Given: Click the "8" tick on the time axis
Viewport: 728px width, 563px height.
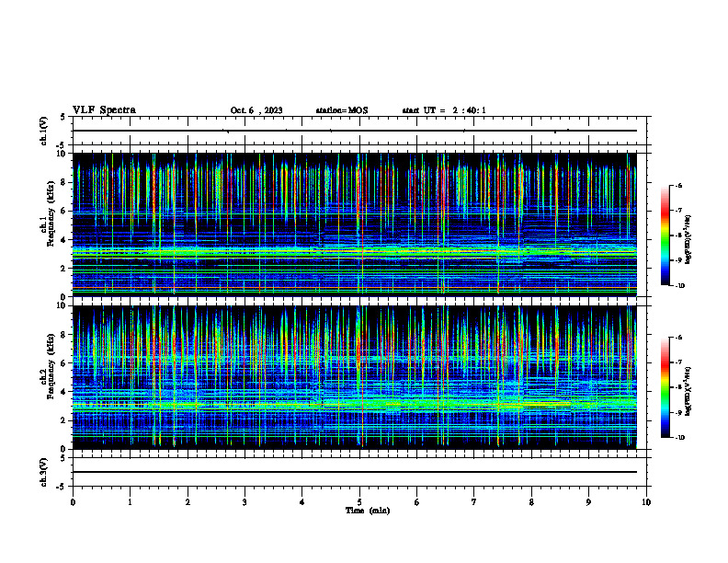Looking at the screenshot, I should (531, 502).
